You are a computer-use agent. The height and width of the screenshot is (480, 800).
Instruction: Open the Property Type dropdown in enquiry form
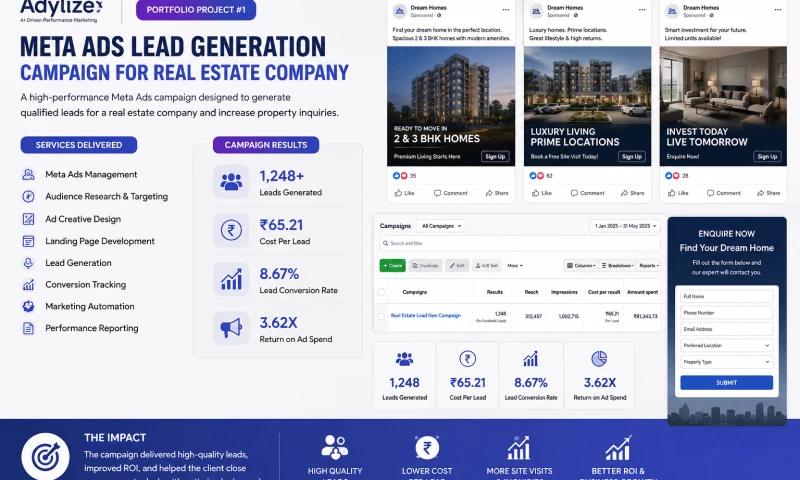(727, 362)
